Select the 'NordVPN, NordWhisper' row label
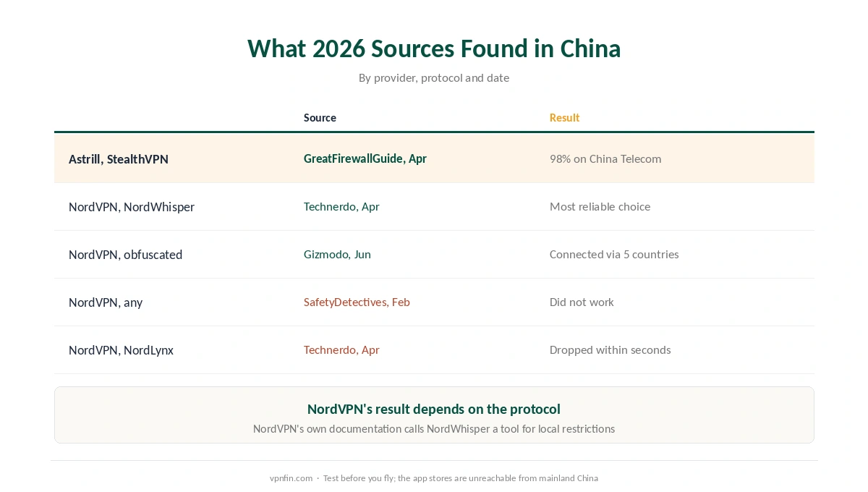The width and height of the screenshot is (868, 492). coord(132,207)
